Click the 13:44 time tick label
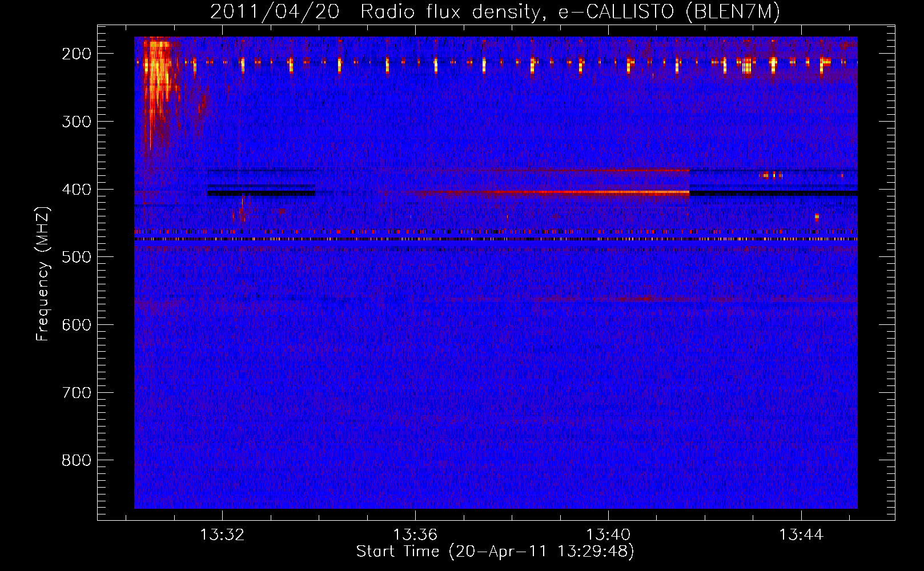The image size is (924, 571). tap(801, 534)
